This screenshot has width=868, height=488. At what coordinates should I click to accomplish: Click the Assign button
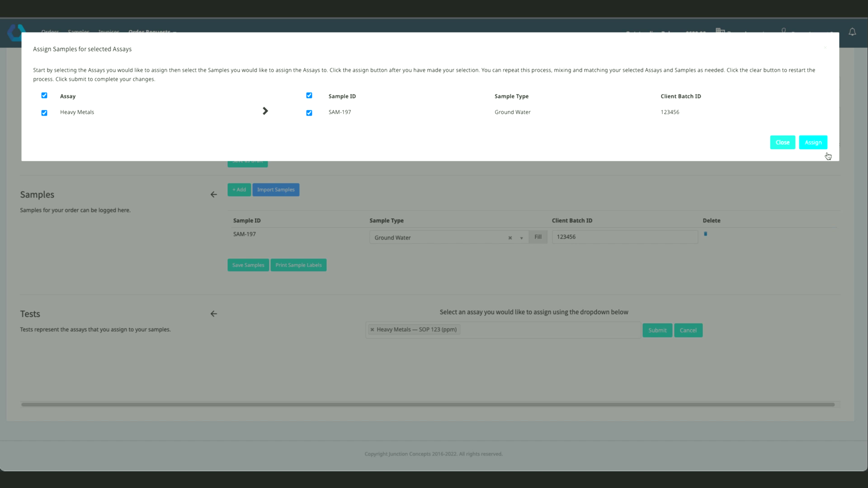tap(813, 142)
